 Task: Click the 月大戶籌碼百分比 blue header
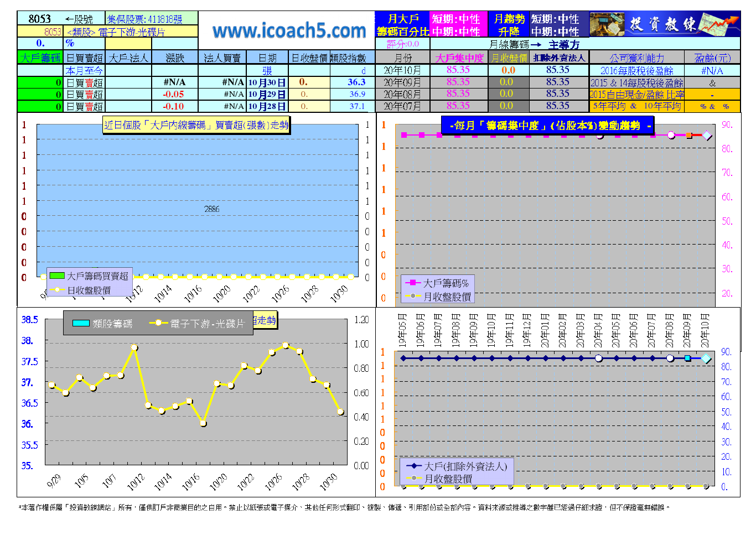pos(402,25)
